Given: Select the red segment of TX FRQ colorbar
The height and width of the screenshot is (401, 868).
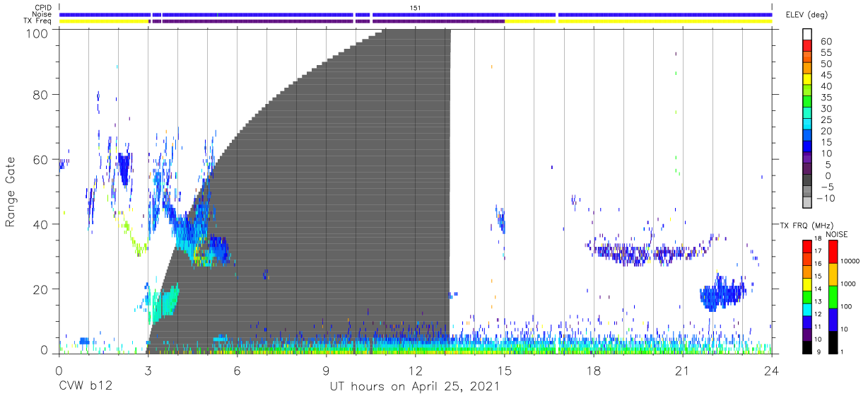Looking at the screenshot, I should [x=807, y=246].
